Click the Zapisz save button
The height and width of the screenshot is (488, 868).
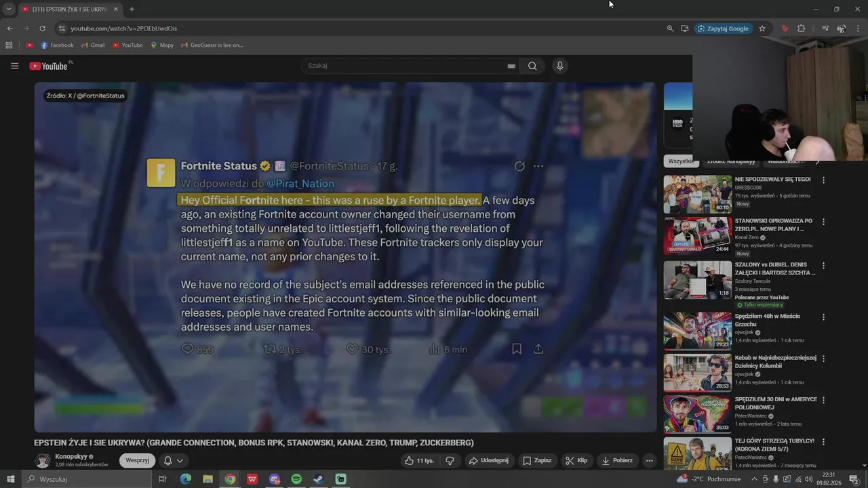point(536,460)
